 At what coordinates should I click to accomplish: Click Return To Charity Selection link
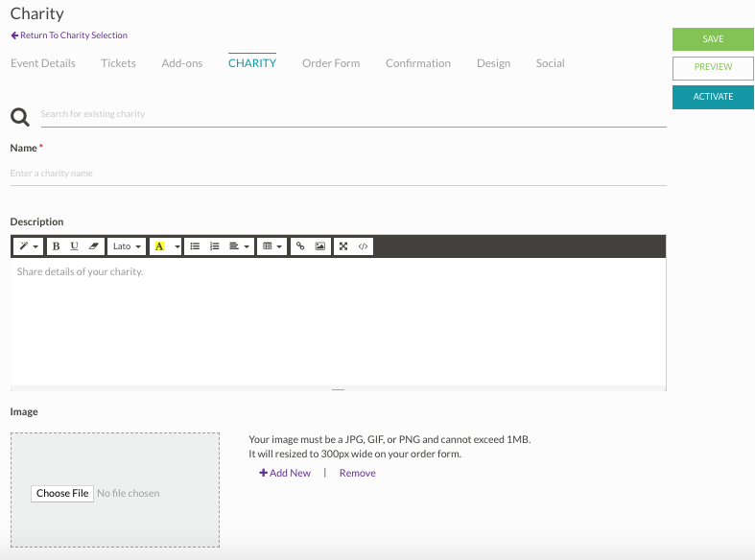[69, 35]
